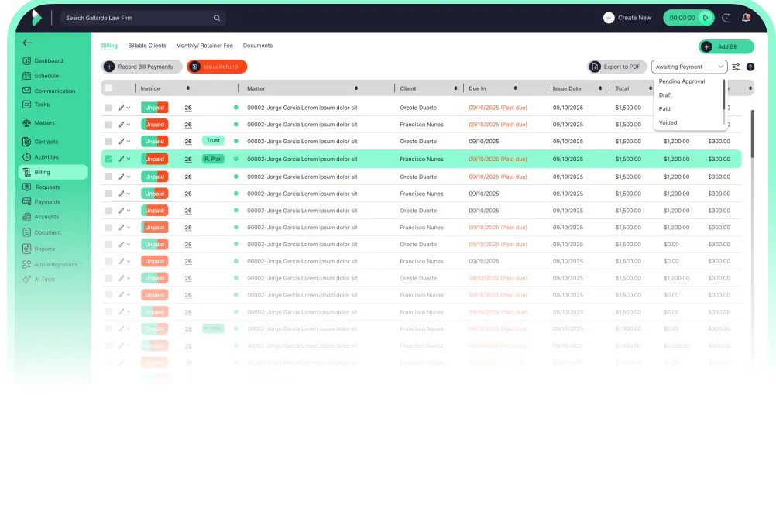The image size is (776, 532).
Task: Collapse the Awaiting Payment dropdown chevron
Action: click(721, 67)
